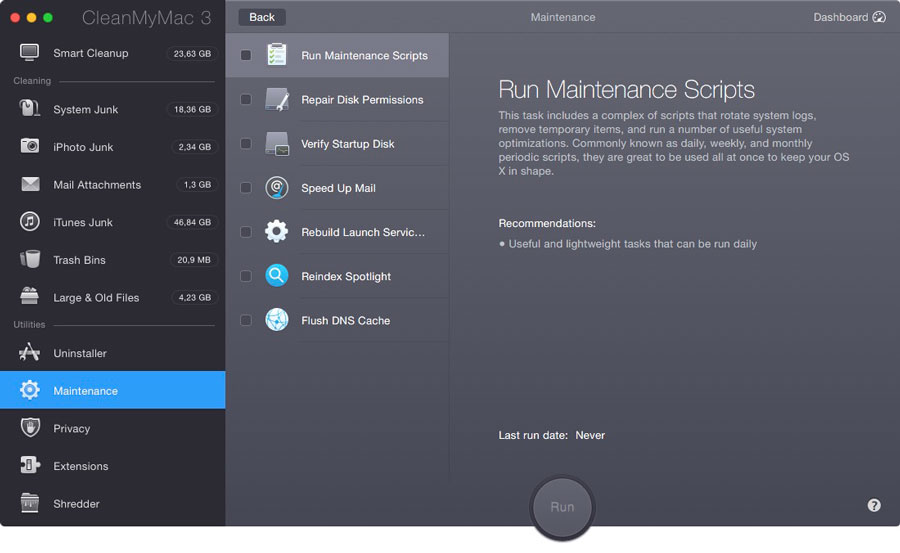The image size is (900, 553).
Task: Click the iPhoto Junk label
Action: click(x=83, y=147)
